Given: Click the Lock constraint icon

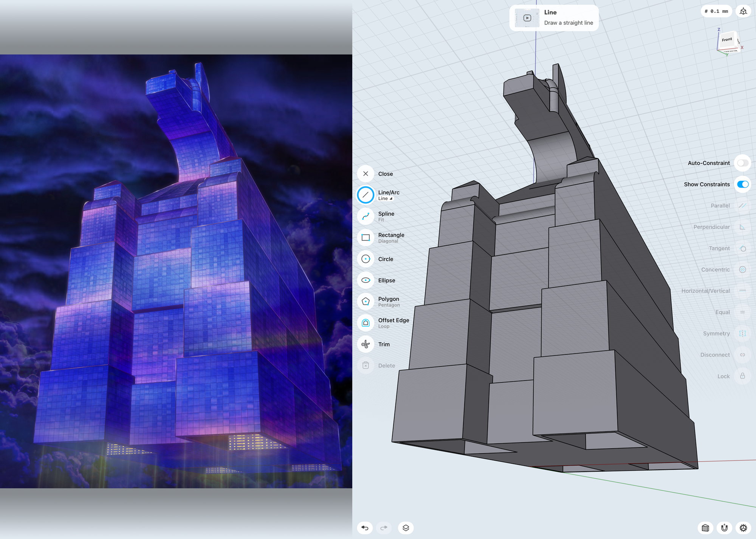Looking at the screenshot, I should click(x=742, y=376).
